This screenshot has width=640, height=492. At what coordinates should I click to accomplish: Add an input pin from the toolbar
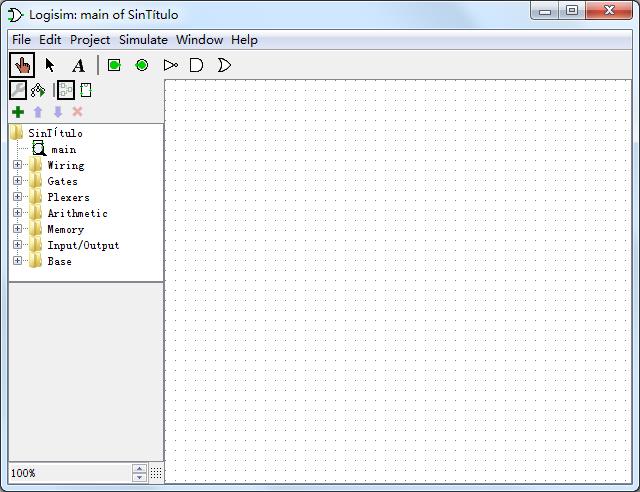click(x=114, y=66)
